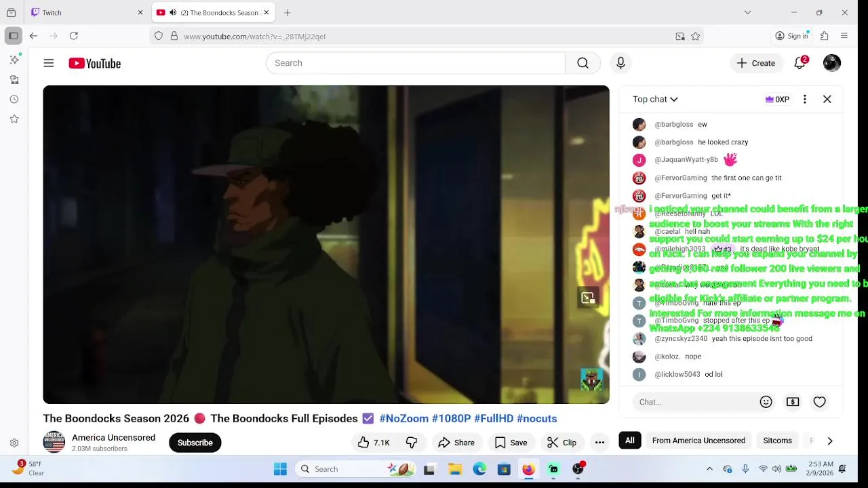Select the From America Uncensored chip
Screen dimensions: 868x488
coord(698,441)
